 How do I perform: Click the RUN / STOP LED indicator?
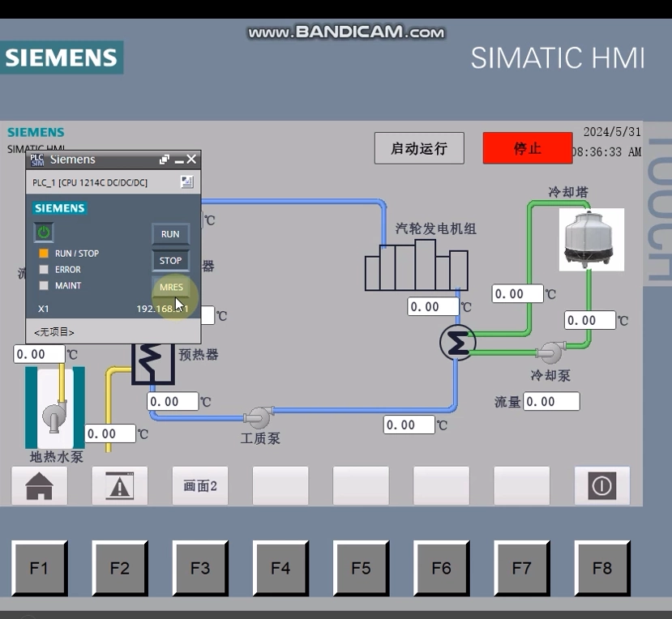tap(44, 253)
